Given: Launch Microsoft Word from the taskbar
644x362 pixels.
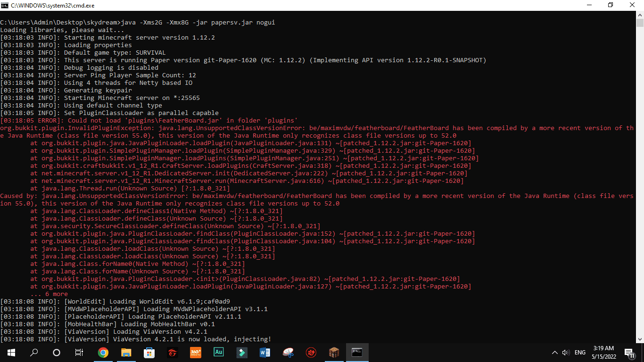Looking at the screenshot, I should (264, 352).
